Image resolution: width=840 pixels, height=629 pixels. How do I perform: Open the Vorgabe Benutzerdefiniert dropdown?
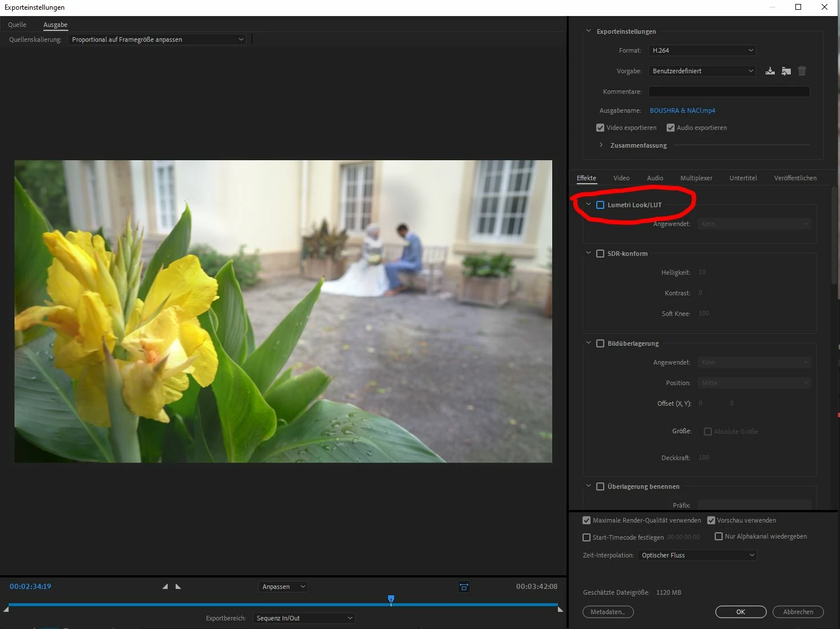point(702,71)
